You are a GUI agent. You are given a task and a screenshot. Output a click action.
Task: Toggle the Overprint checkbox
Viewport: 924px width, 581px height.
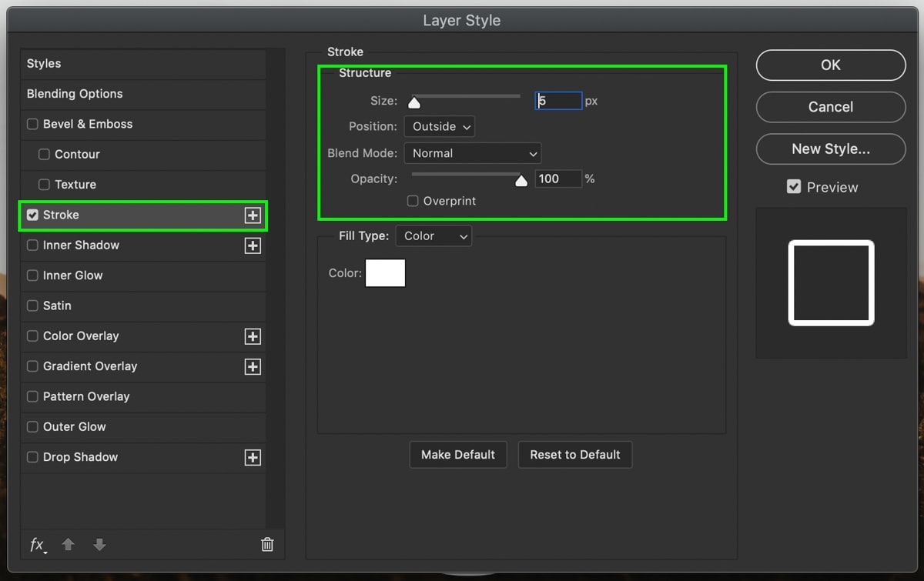pyautogui.click(x=413, y=201)
